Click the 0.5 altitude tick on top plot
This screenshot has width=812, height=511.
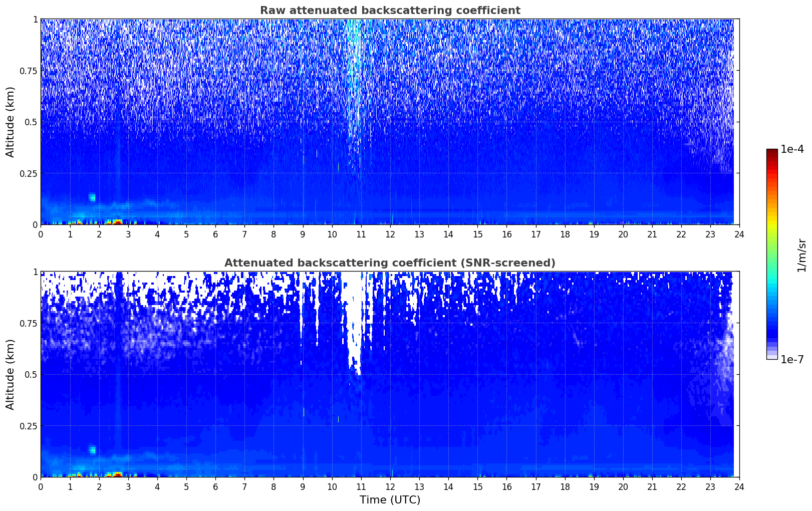tap(29, 122)
